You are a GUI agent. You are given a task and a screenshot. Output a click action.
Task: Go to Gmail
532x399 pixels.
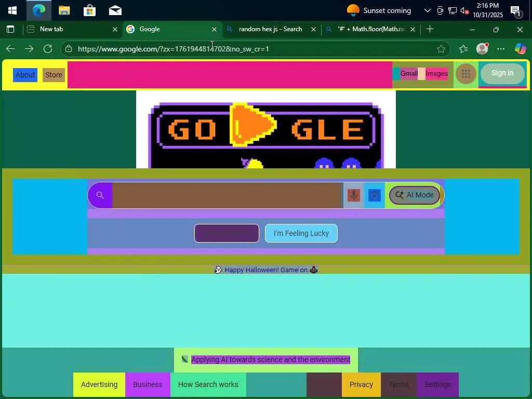409,74
